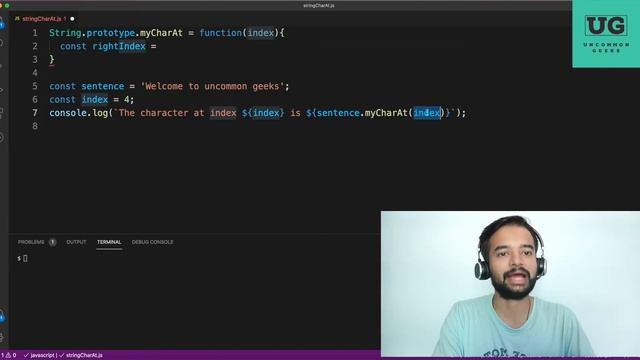Focus the terminal prompt input
640x360 pixels.
[25, 258]
